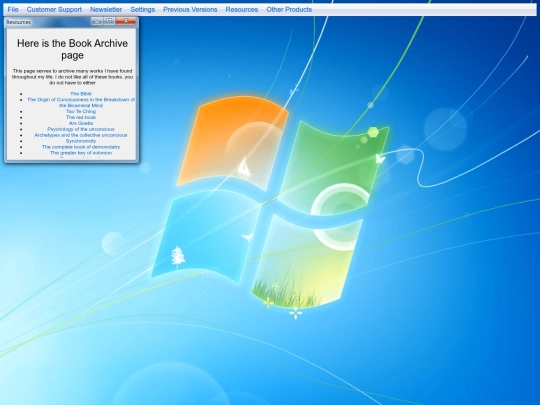Open The Bible link
Image resolution: width=540 pixels, height=405 pixels.
pos(81,94)
